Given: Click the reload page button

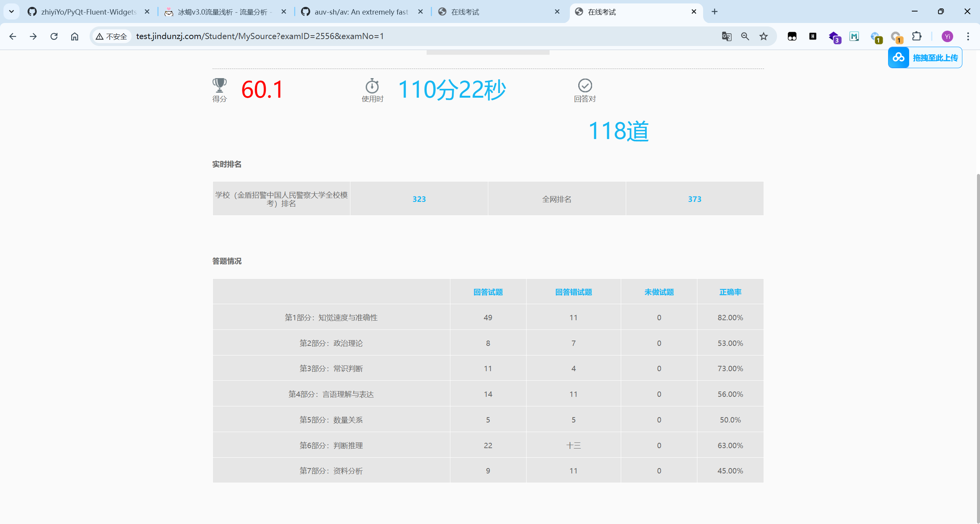Looking at the screenshot, I should pyautogui.click(x=54, y=36).
